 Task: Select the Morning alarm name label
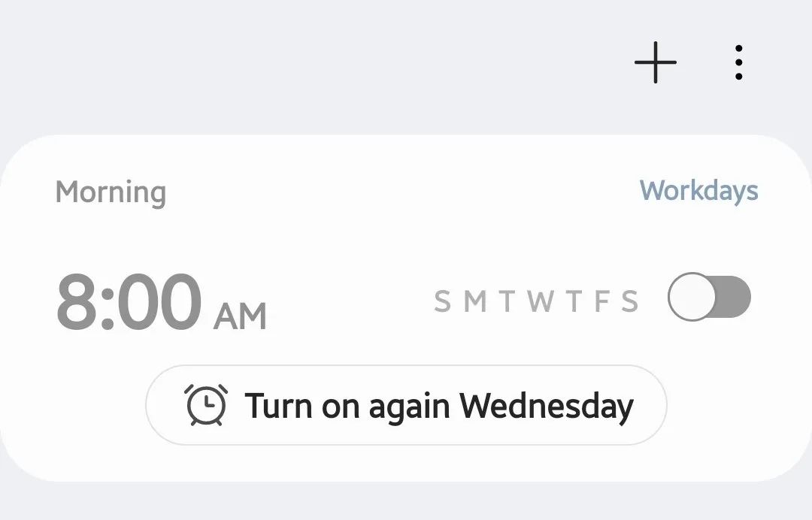pyautogui.click(x=111, y=192)
